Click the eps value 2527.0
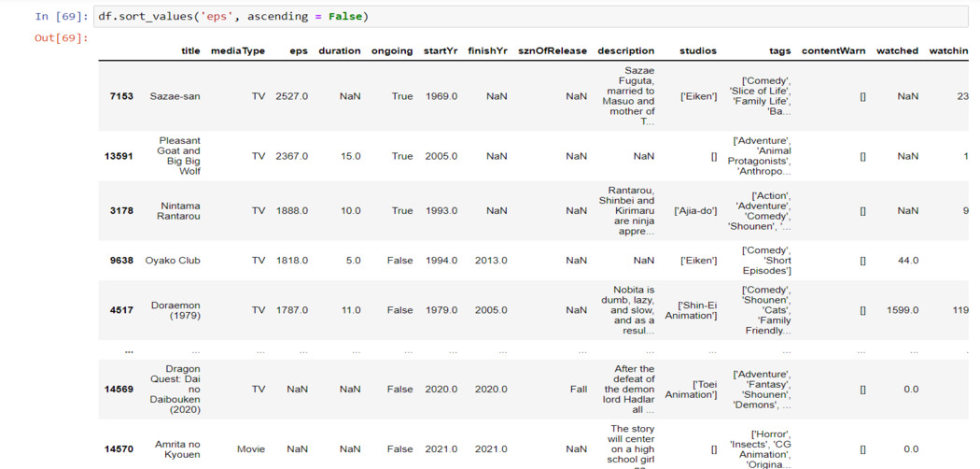The image size is (980, 469). point(291,96)
